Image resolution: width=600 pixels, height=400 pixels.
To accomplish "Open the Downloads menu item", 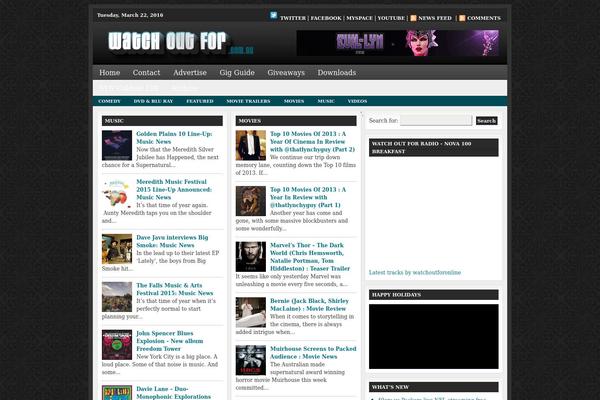I will tap(337, 72).
